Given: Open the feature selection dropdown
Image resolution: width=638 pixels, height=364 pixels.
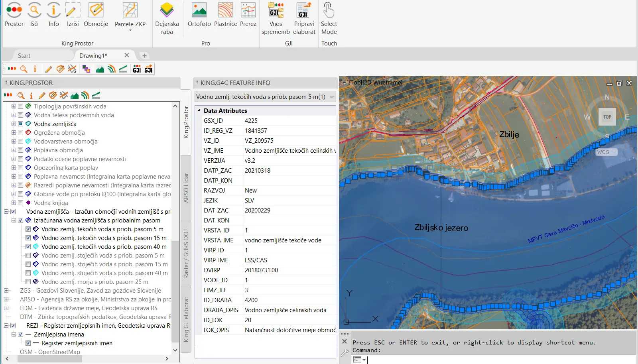Looking at the screenshot, I should pos(332,97).
